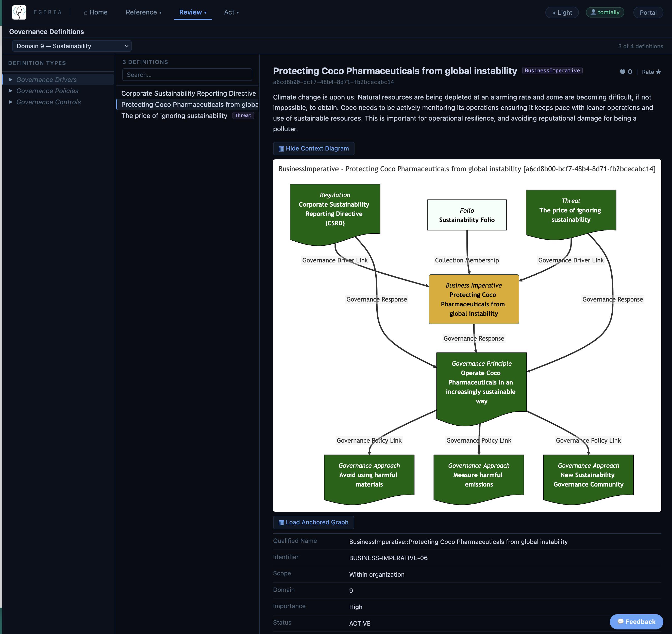This screenshot has height=634, width=672.
Task: Click the Sustainability Folio diagram node
Action: [467, 215]
